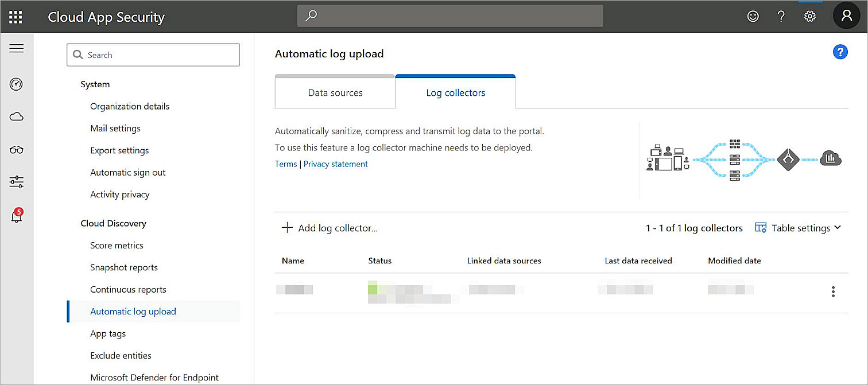Image resolution: width=868 pixels, height=385 pixels.
Task: Open the Terms link
Action: (286, 164)
